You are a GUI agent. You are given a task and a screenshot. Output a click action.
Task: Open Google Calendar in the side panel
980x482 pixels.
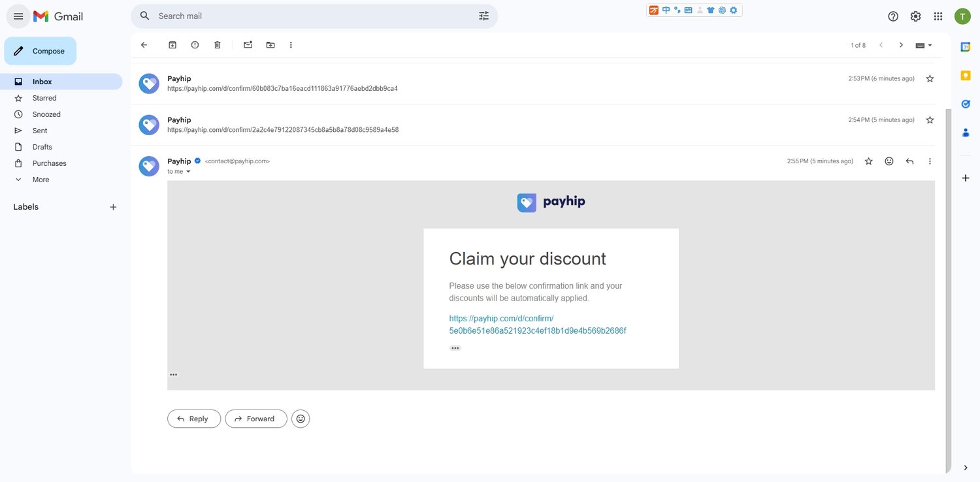[966, 46]
